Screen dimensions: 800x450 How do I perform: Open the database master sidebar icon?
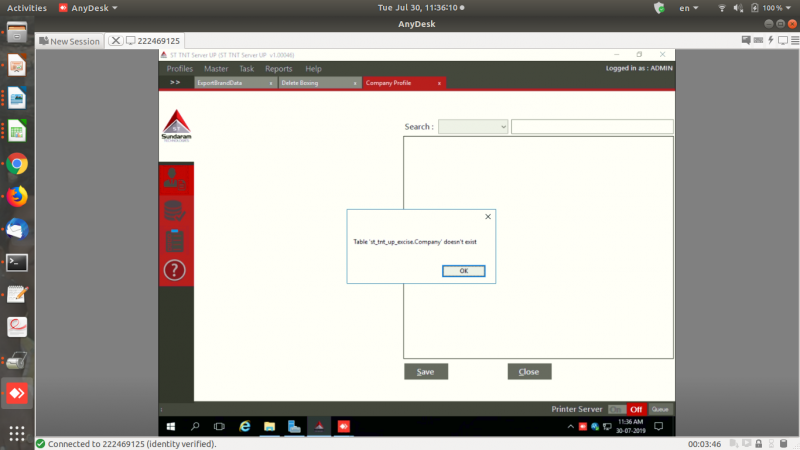click(x=174, y=210)
